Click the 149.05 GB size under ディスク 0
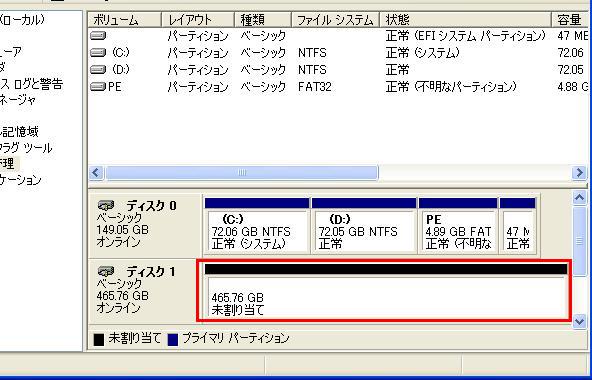592x380 pixels. click(x=122, y=230)
